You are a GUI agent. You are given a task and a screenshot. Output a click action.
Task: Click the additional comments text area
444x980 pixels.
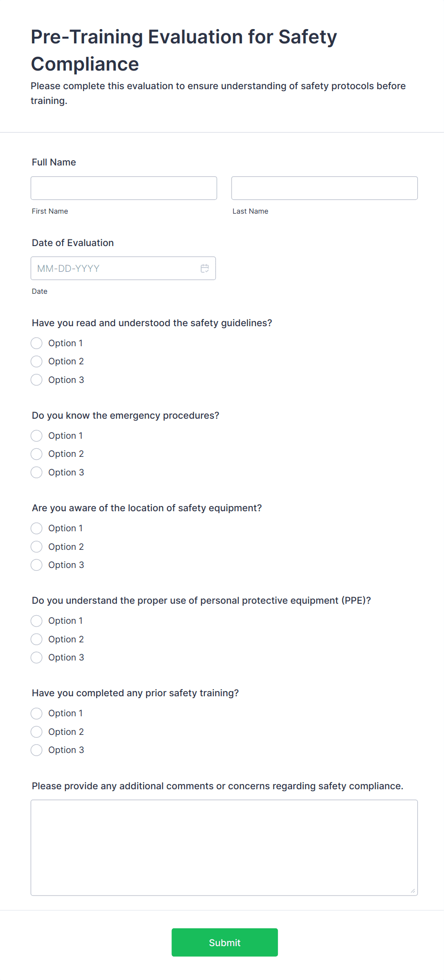point(224,848)
